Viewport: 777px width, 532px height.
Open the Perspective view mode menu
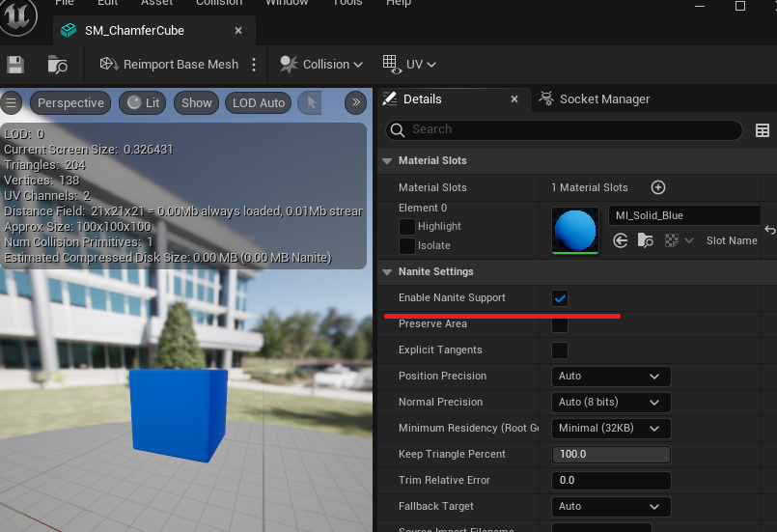(70, 103)
